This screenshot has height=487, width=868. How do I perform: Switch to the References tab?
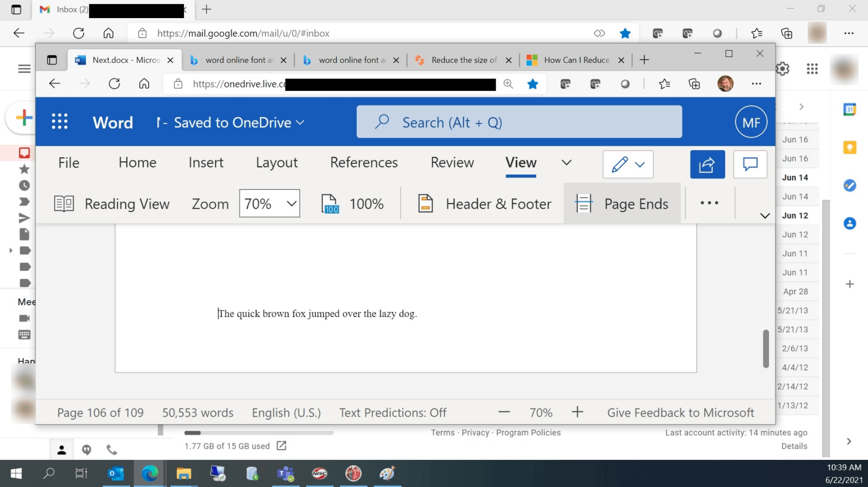(364, 163)
